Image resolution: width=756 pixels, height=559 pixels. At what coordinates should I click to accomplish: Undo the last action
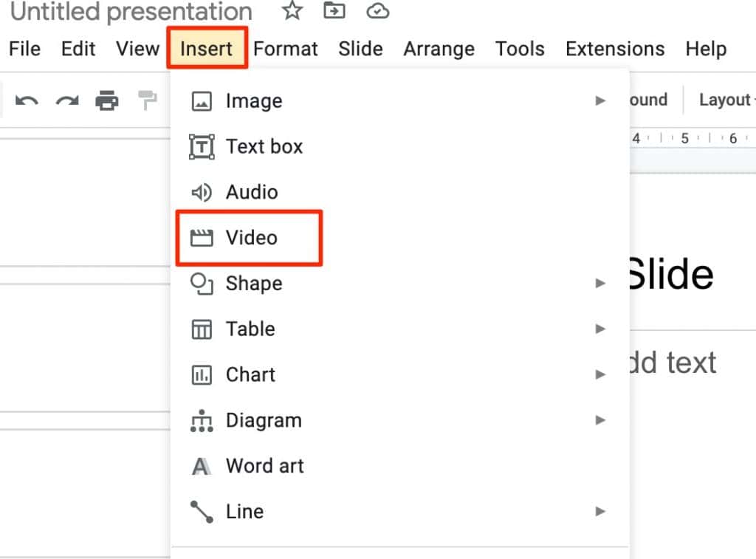click(27, 101)
